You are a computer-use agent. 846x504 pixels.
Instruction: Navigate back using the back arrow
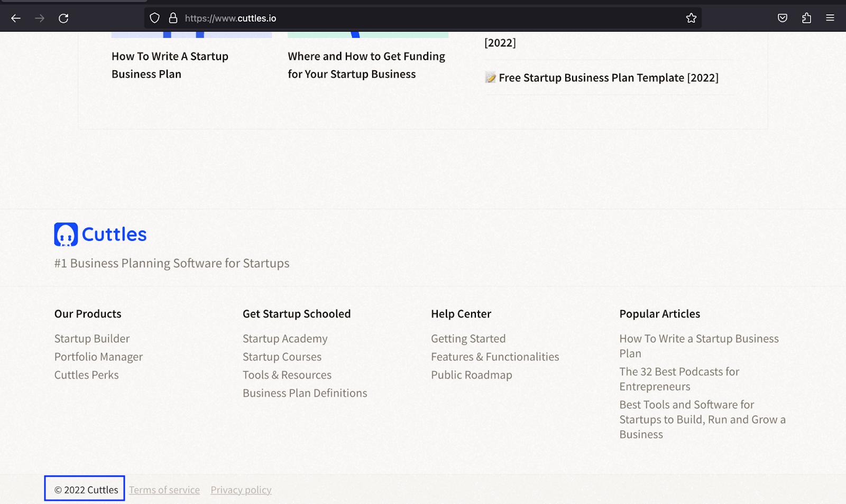(16, 17)
